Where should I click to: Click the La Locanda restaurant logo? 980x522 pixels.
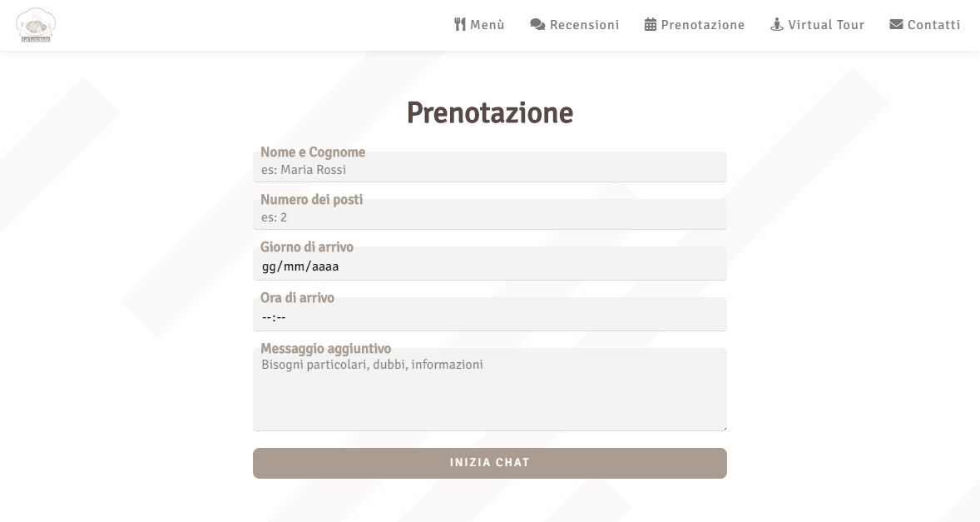36,25
